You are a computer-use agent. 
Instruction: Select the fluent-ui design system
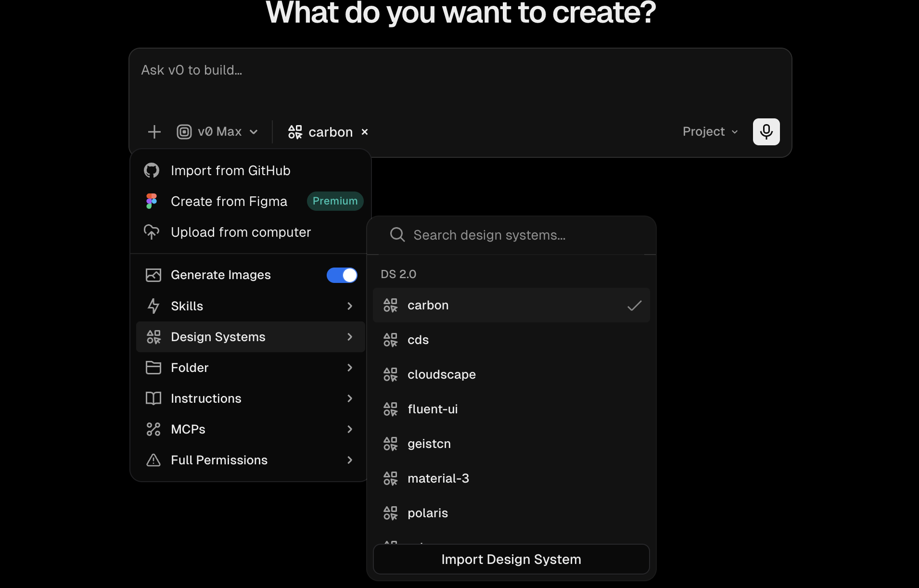click(511, 409)
